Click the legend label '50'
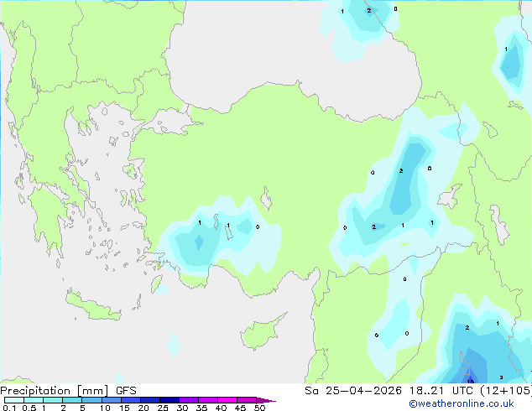 (x=259, y=408)
